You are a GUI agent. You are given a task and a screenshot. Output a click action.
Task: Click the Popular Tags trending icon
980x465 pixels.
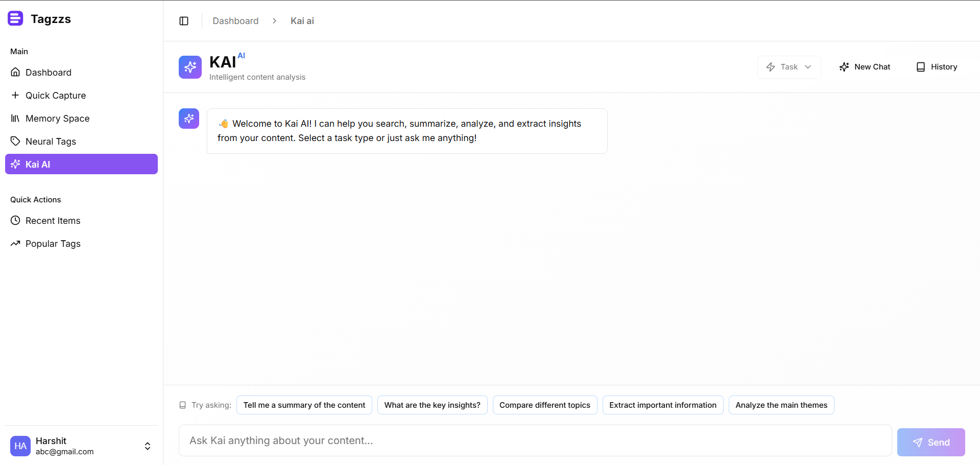click(15, 244)
